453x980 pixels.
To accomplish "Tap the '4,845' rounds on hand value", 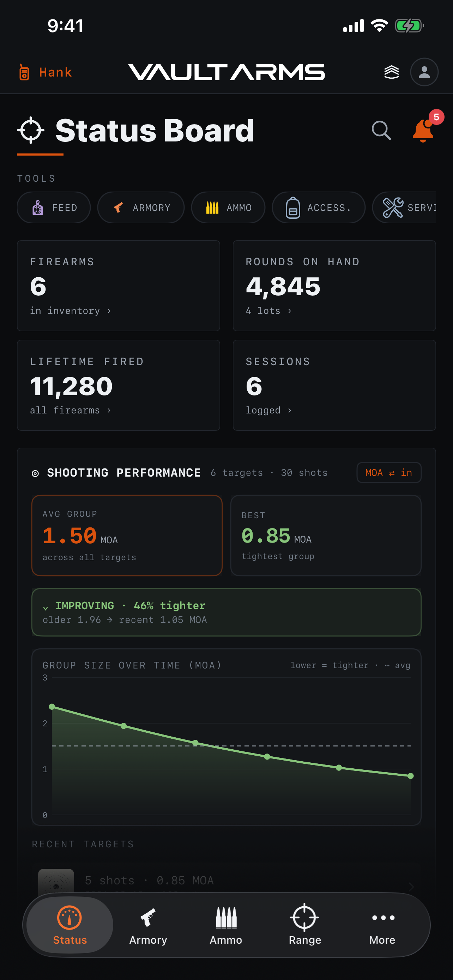I will click(x=283, y=286).
